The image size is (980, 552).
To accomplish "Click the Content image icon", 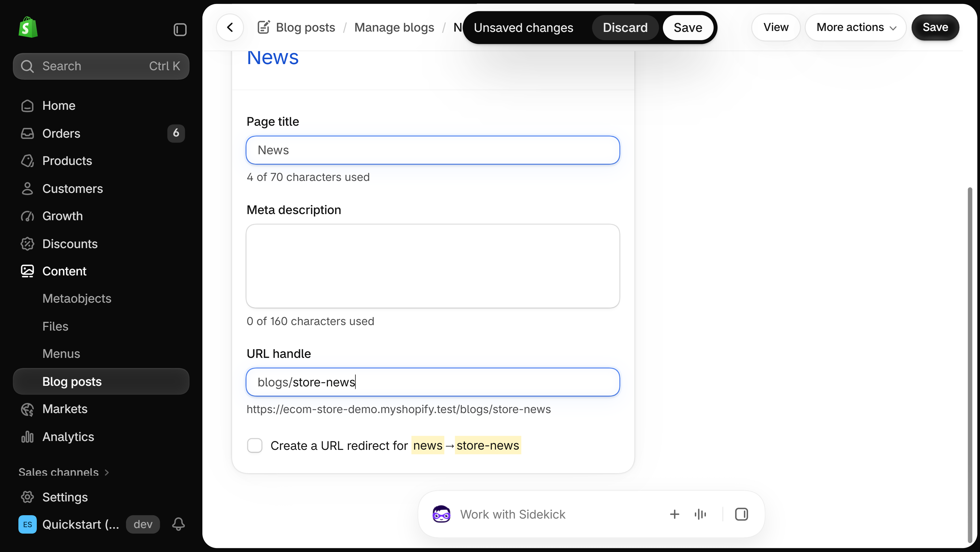I will click(27, 271).
